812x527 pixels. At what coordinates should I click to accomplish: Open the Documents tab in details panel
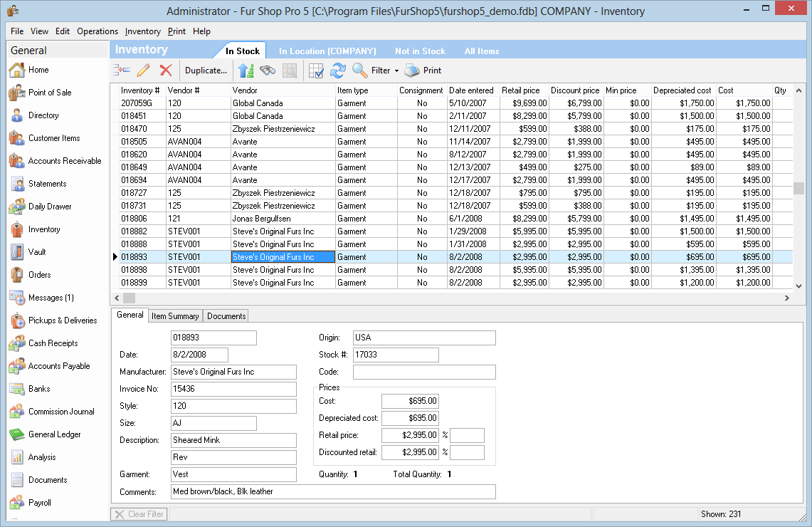pyautogui.click(x=226, y=316)
